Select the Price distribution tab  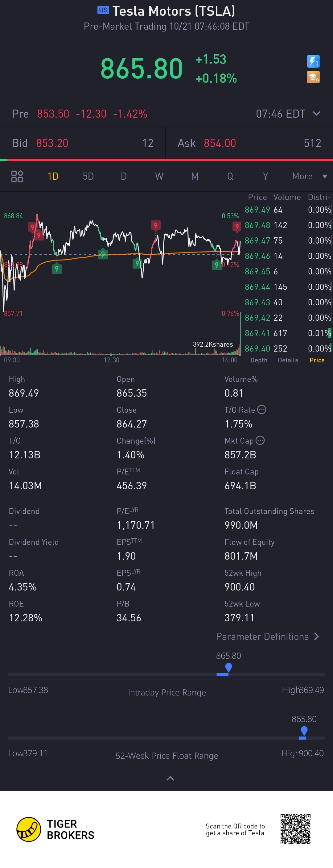(x=317, y=360)
